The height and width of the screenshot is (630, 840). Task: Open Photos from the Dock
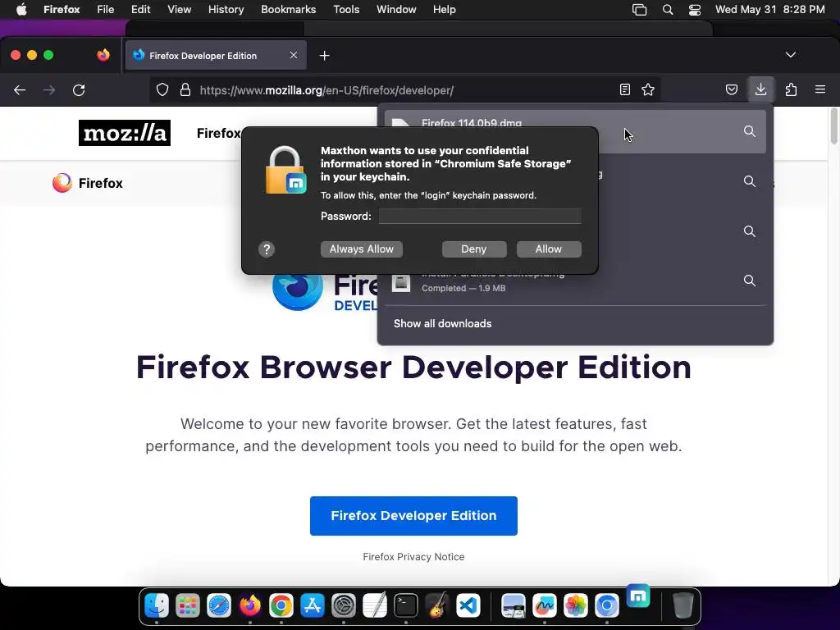[575, 606]
